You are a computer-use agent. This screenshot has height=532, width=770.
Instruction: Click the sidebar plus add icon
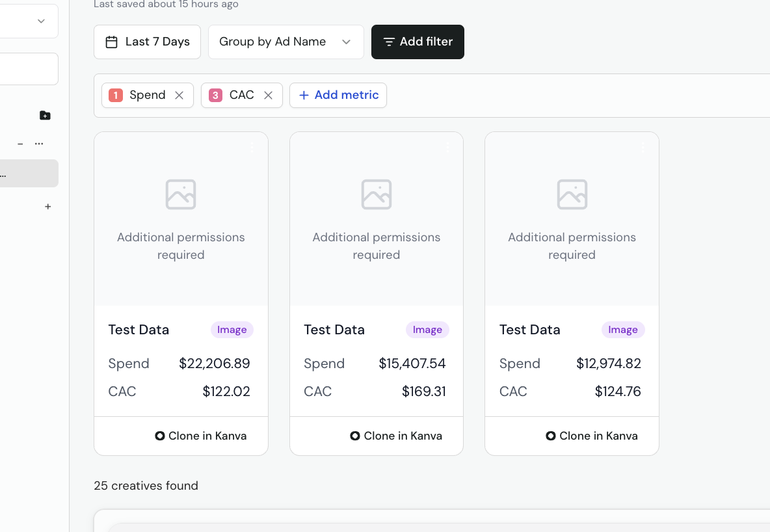pos(47,207)
